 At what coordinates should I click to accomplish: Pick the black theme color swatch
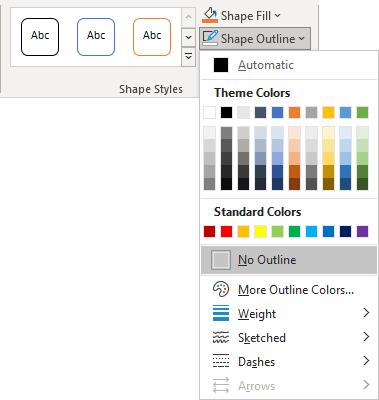coord(226,113)
